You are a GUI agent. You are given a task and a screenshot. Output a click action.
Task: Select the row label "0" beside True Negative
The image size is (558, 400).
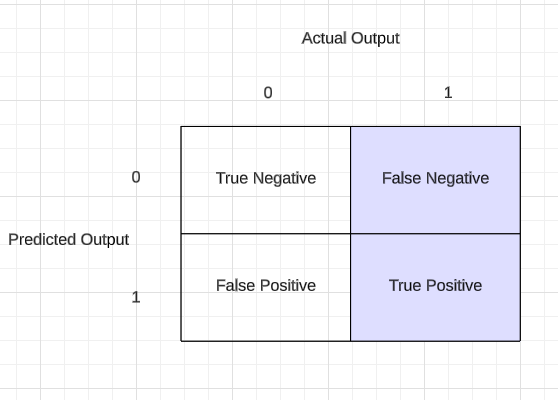pyautogui.click(x=136, y=177)
